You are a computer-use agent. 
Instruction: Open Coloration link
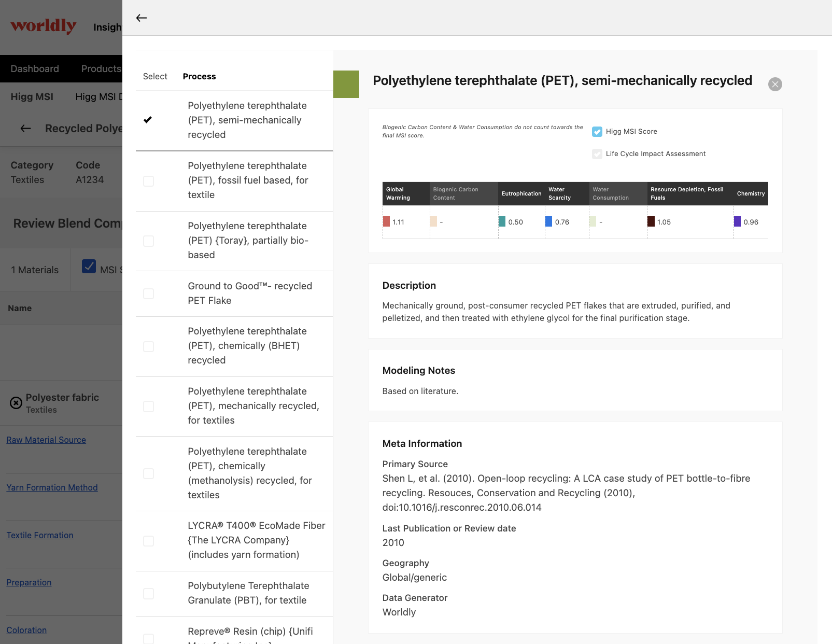(x=26, y=631)
